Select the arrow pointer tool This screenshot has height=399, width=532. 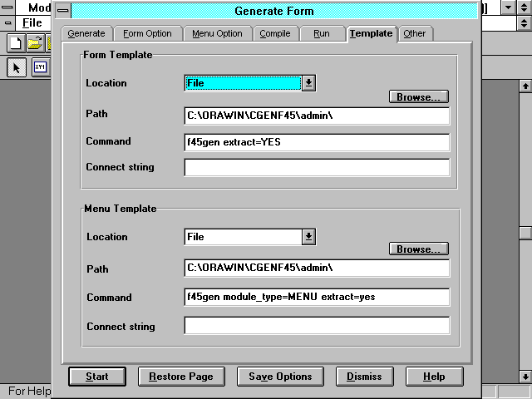click(x=17, y=68)
